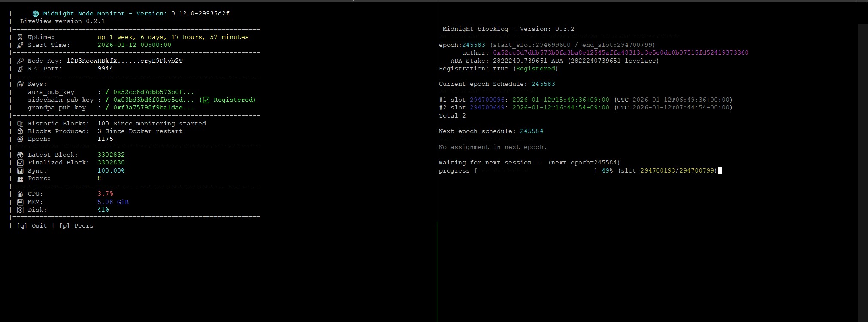Click the terminal cursor after progress line
This screenshot has height=322, width=868.
[x=720, y=171]
